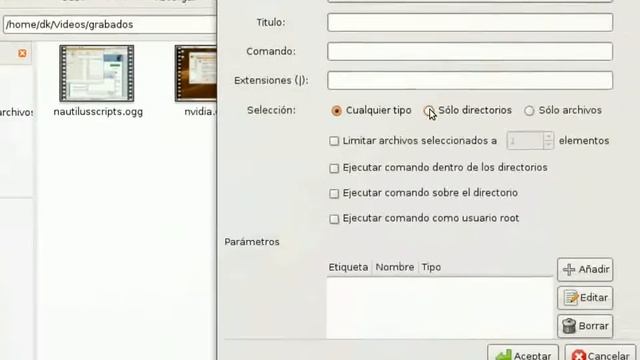
Task: Click the Tipo column header
Action: pyautogui.click(x=431, y=267)
